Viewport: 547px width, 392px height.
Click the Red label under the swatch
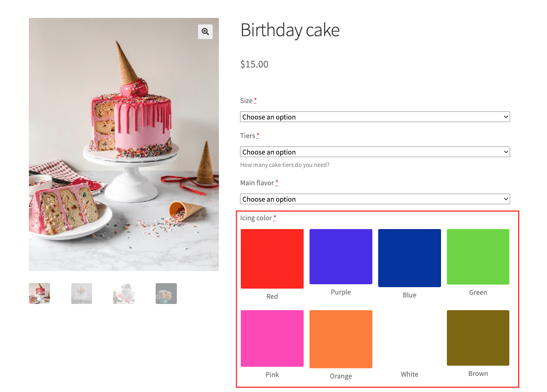272,296
